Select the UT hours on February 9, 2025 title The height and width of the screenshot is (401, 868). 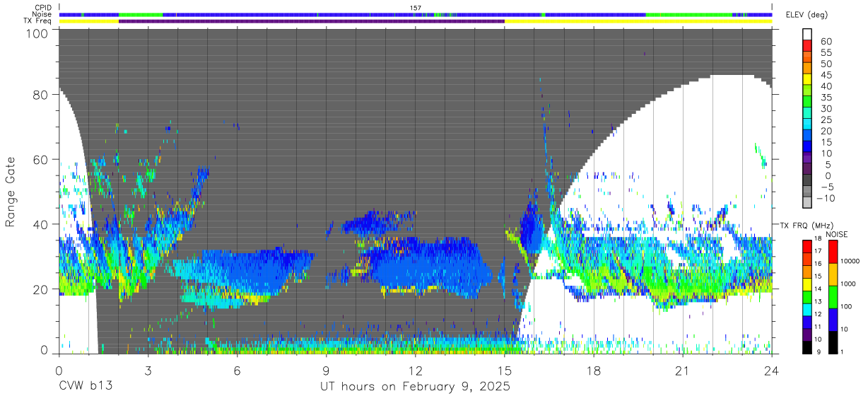[x=416, y=387]
